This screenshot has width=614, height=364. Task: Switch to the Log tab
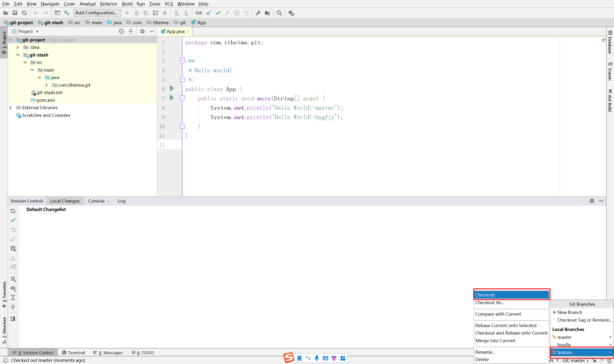click(122, 201)
